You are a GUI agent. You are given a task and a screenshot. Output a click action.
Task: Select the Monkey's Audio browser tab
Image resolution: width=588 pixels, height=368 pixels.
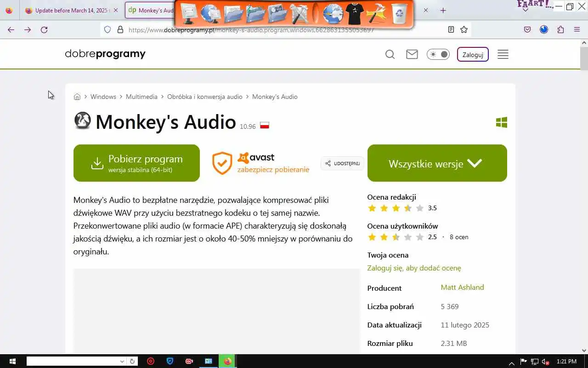150,10
